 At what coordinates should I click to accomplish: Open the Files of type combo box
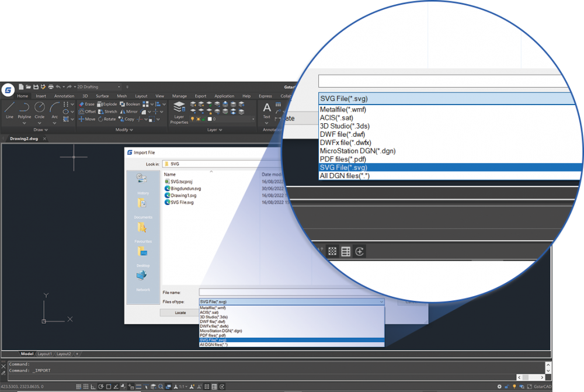pos(291,301)
